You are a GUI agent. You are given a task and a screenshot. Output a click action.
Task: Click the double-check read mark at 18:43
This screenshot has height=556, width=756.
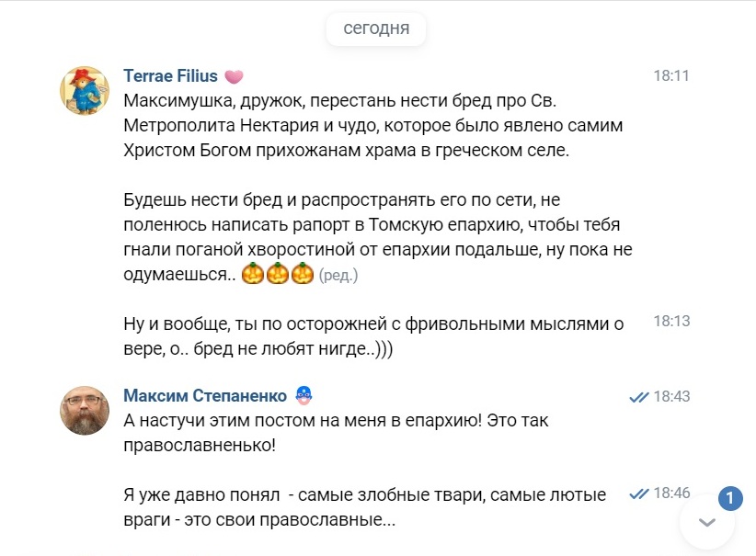[x=638, y=397]
